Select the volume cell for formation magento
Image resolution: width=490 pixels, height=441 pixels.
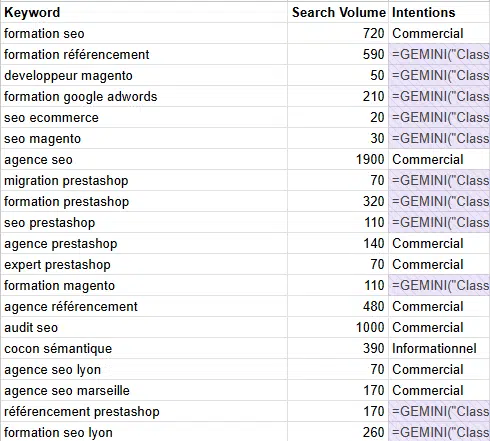338,285
